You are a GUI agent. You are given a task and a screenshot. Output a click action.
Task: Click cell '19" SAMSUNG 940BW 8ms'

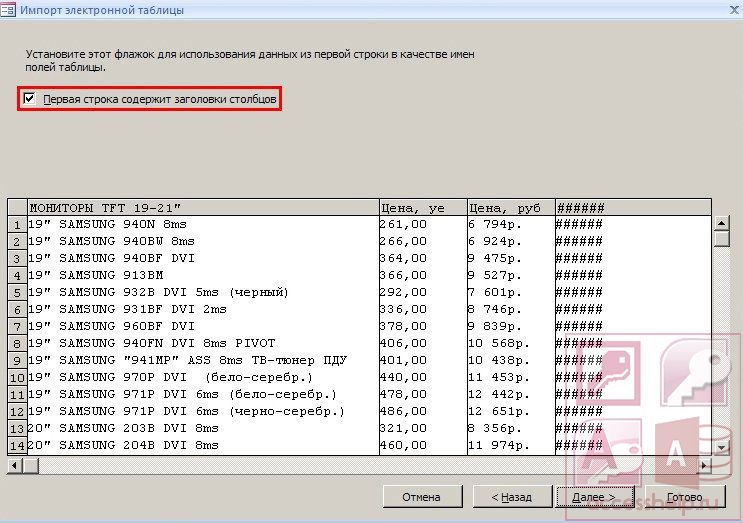203,242
